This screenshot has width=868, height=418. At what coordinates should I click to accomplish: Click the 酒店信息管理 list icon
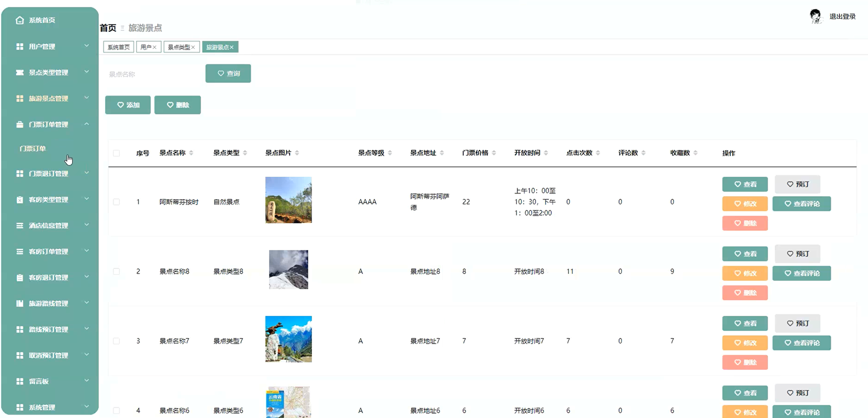point(20,225)
